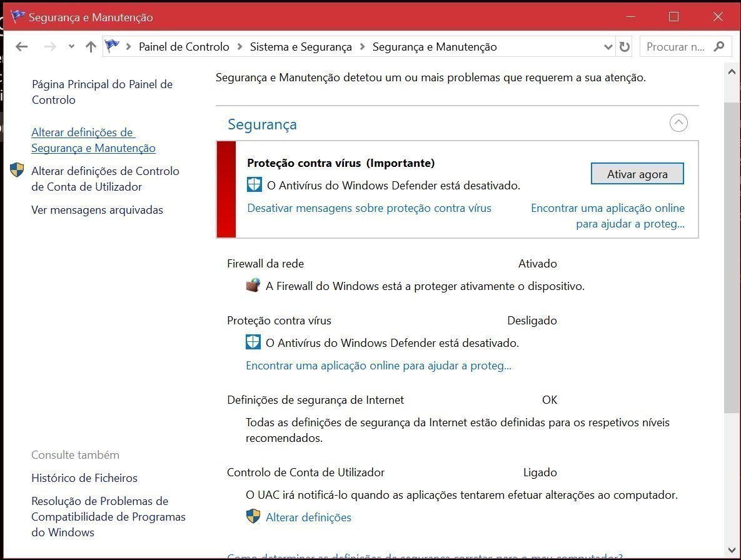Click the Ligado UAC status

[540, 472]
